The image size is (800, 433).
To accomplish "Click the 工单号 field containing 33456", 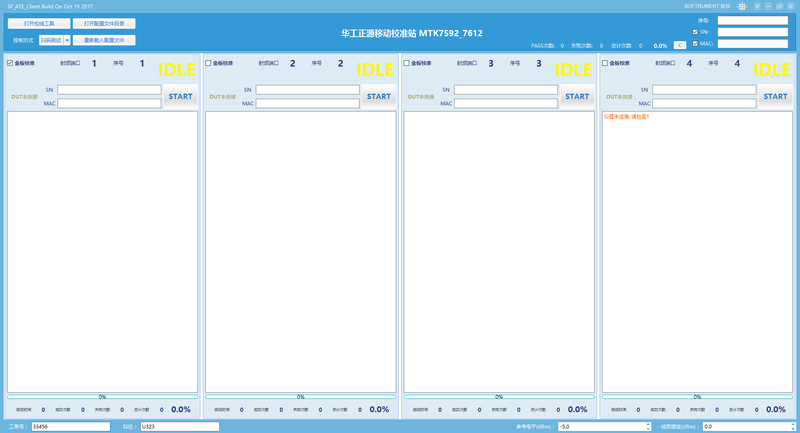I will click(71, 426).
